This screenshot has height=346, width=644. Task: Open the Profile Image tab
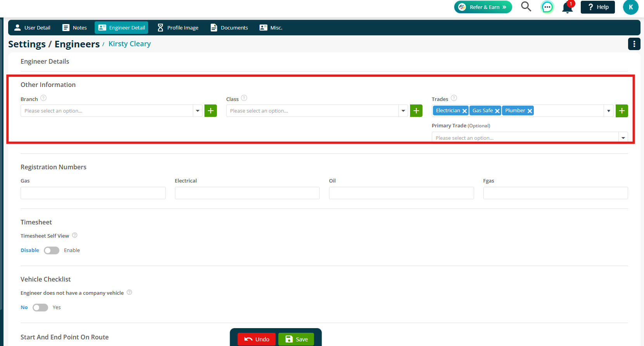[178, 28]
